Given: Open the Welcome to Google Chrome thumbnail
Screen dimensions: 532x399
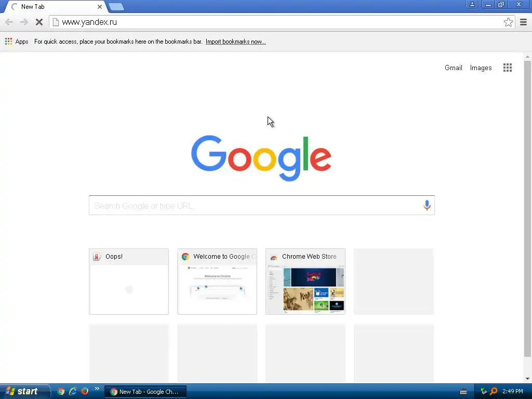Looking at the screenshot, I should pyautogui.click(x=217, y=282).
